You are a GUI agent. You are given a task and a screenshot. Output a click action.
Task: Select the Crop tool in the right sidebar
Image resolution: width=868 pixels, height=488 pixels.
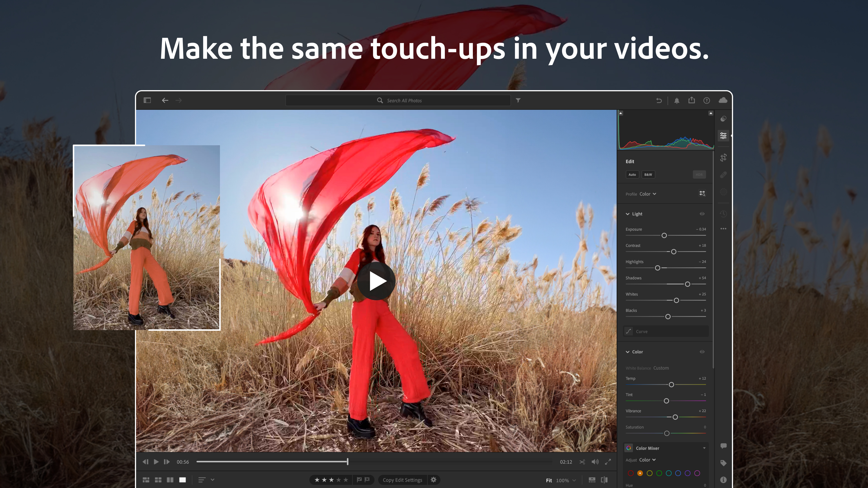[723, 158]
